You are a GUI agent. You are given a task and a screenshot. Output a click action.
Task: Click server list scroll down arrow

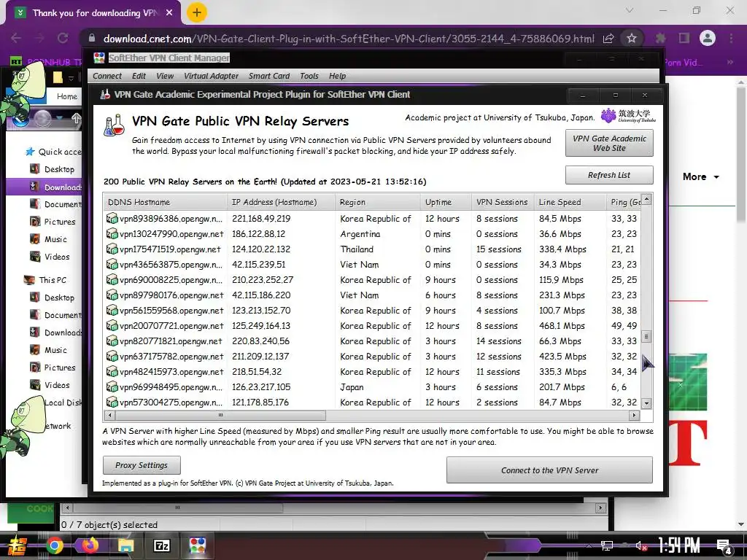pyautogui.click(x=646, y=403)
